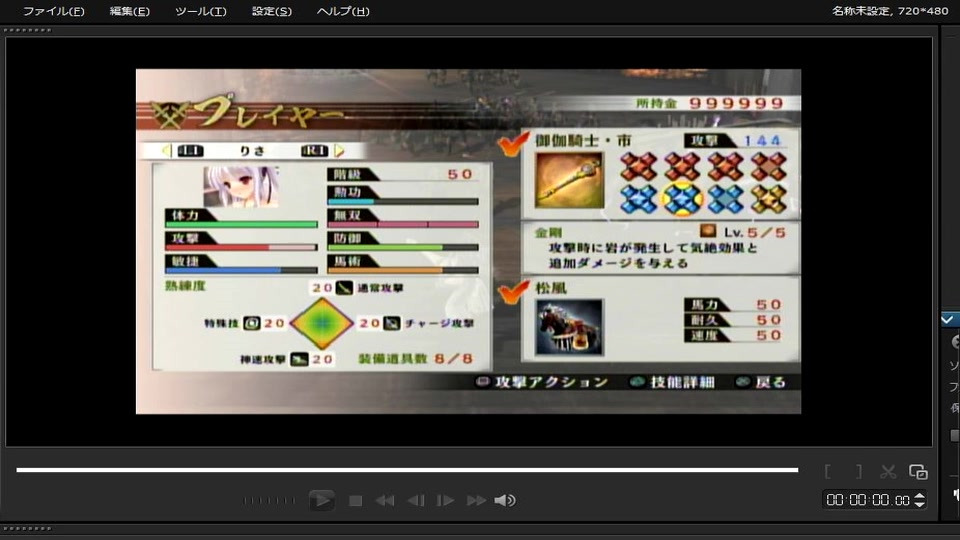Click the golden staff weapon image in the video
The image size is (960, 540).
(569, 181)
